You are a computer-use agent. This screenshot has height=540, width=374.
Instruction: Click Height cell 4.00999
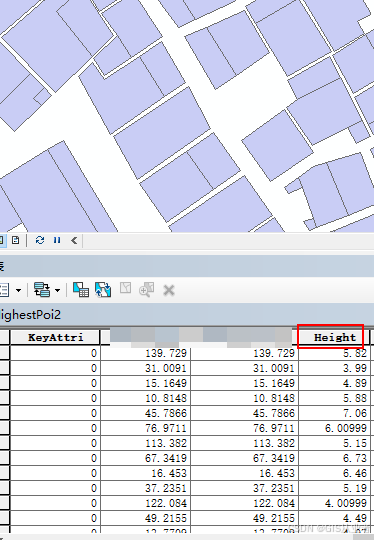pyautogui.click(x=334, y=503)
